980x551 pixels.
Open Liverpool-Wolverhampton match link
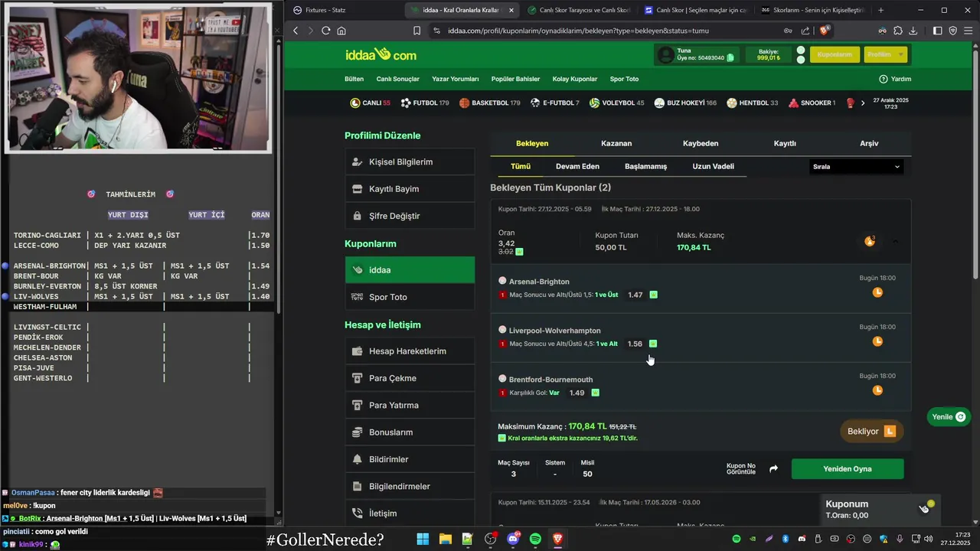coord(555,331)
